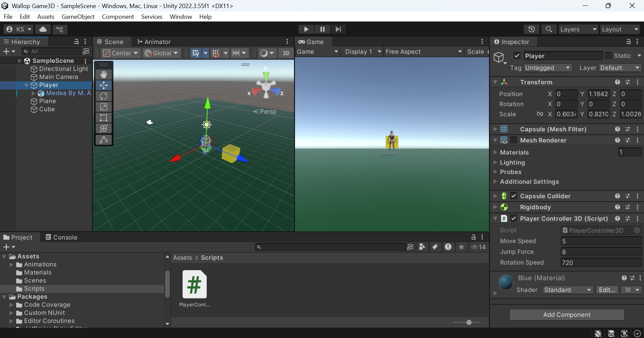
Task: Toggle the Capsule Collider enabled checkbox
Action: (514, 196)
